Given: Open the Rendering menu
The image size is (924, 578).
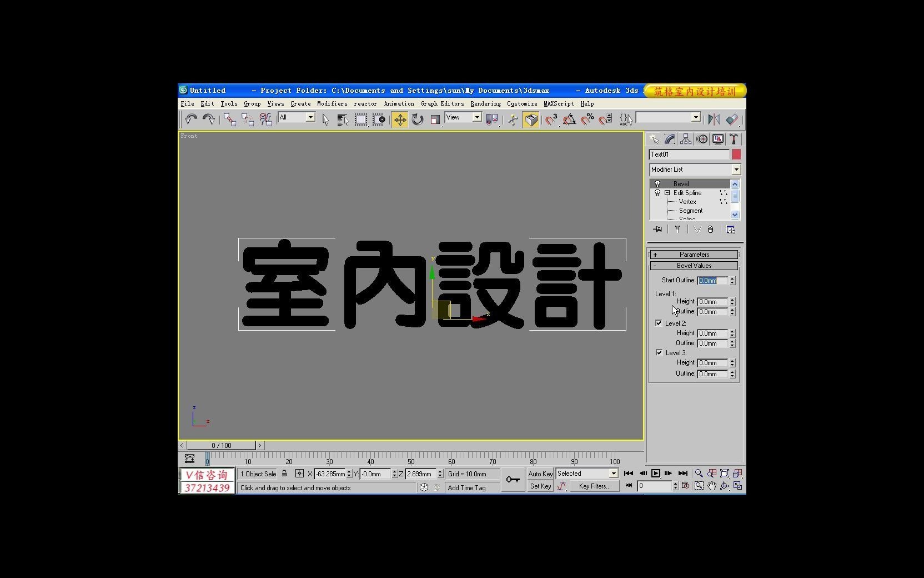Looking at the screenshot, I should 485,103.
